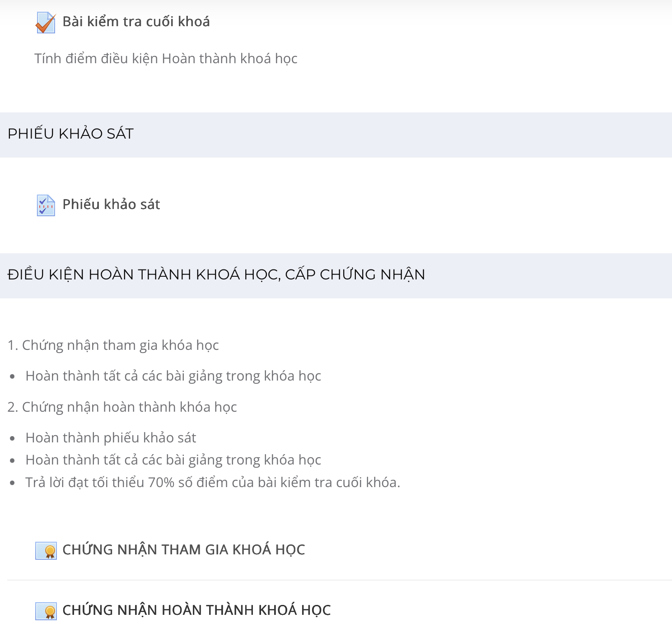Click the Hoàn thành tất cả bullet under heading 2
The height and width of the screenshot is (632, 672).
point(173,460)
